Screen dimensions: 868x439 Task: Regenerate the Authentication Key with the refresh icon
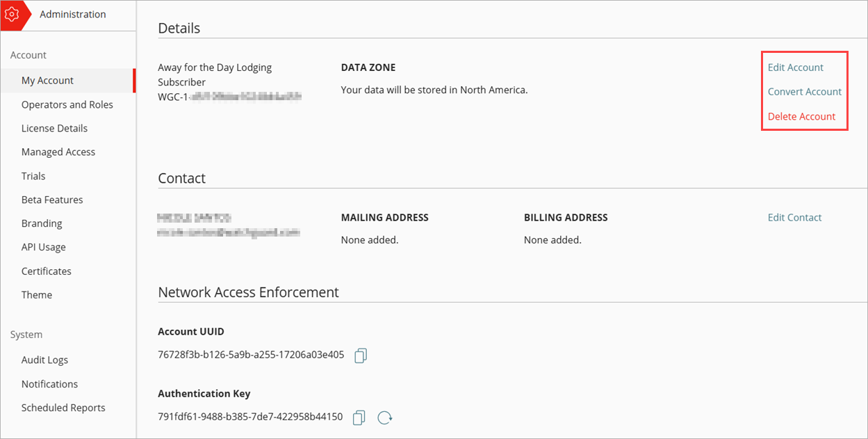[x=384, y=417]
